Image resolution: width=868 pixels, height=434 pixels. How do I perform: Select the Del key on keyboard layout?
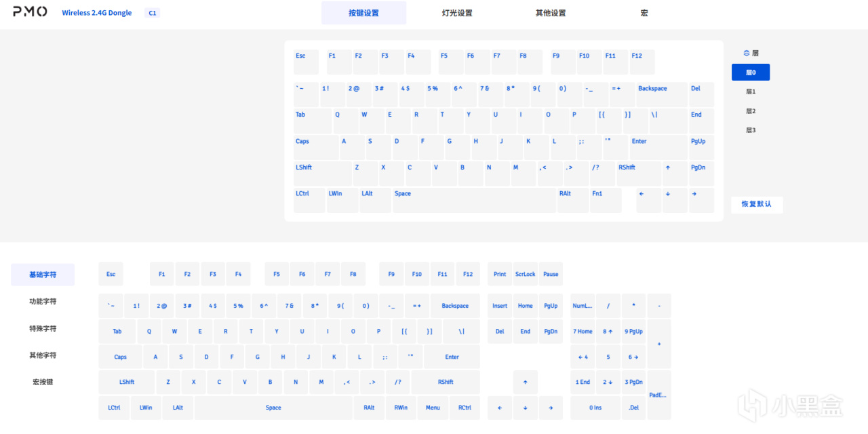pyautogui.click(x=701, y=94)
